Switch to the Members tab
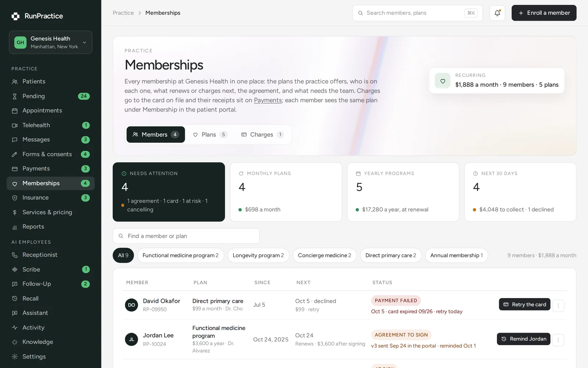Image resolution: width=588 pixels, height=368 pixels. 156,135
